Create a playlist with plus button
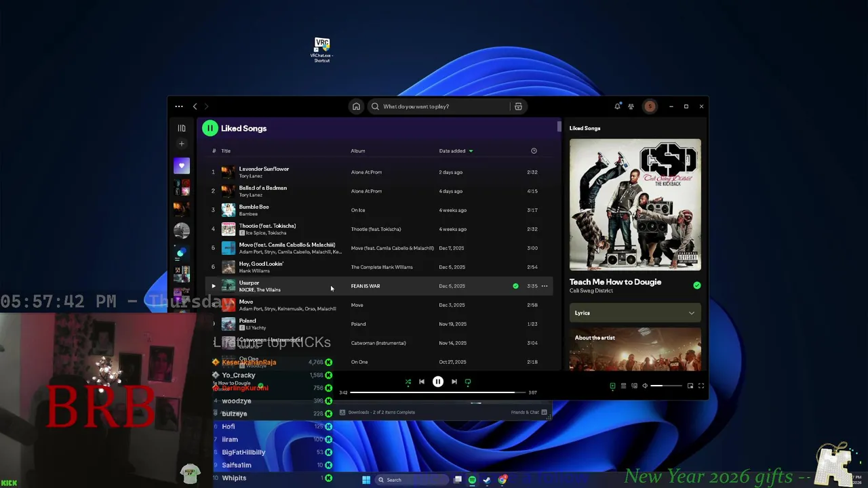The width and height of the screenshot is (868, 488). point(181,144)
